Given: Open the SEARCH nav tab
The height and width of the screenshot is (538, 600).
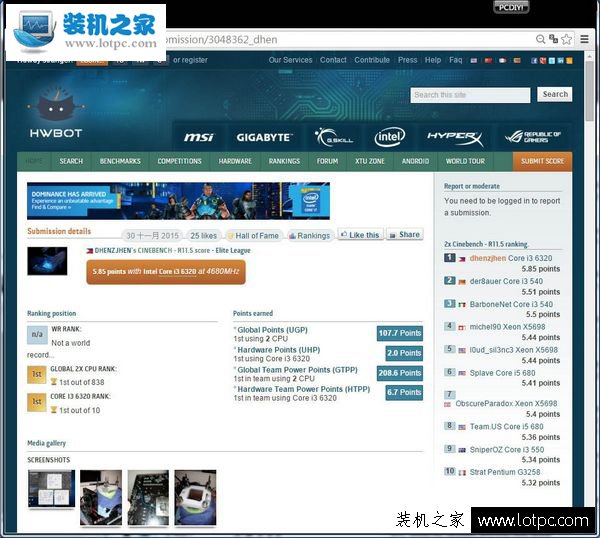Looking at the screenshot, I should point(71,161).
